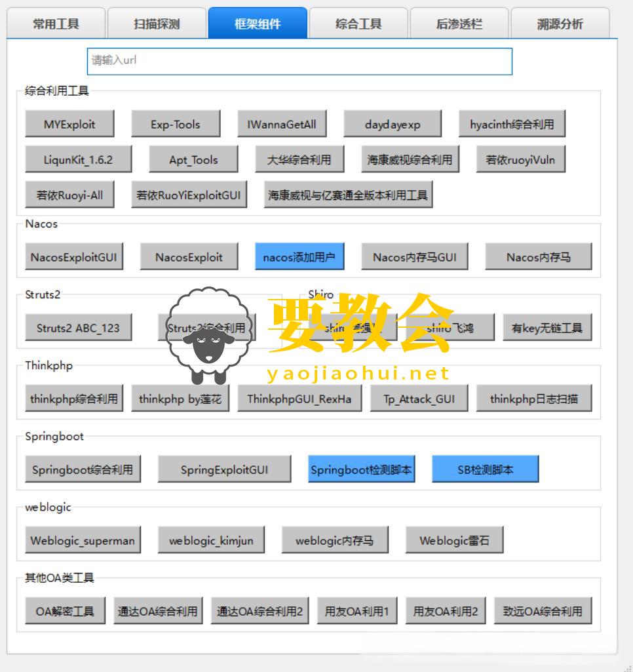Open thinkphp日志扫描 tool
Viewport: 633px width, 672px height.
click(534, 399)
